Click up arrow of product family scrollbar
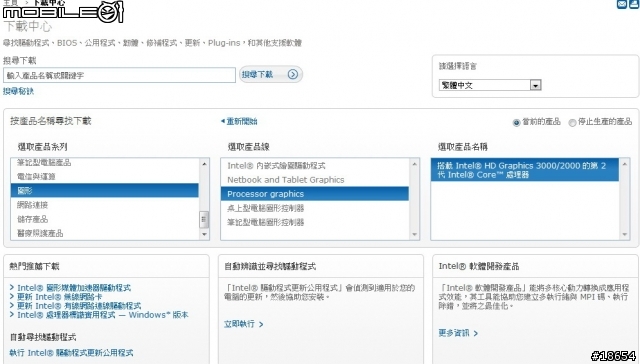Viewport: 640px width, 364px height. coord(204,164)
